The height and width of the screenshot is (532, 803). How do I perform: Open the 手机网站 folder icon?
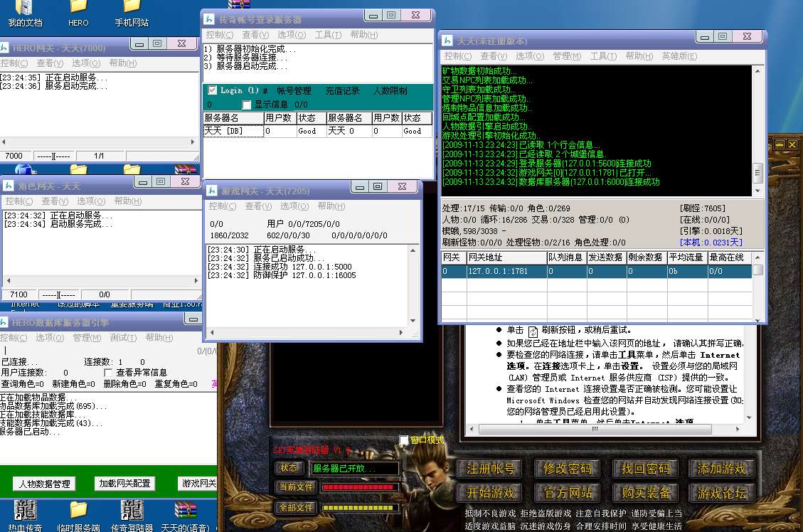coord(132,7)
